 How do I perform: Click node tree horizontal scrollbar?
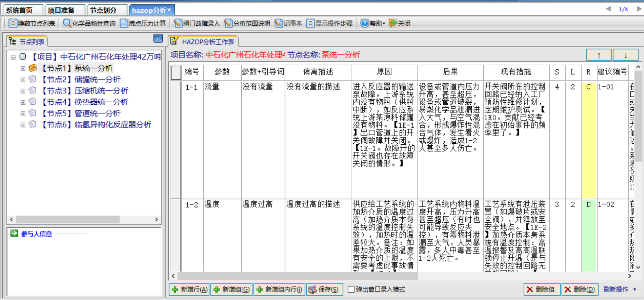point(68,219)
